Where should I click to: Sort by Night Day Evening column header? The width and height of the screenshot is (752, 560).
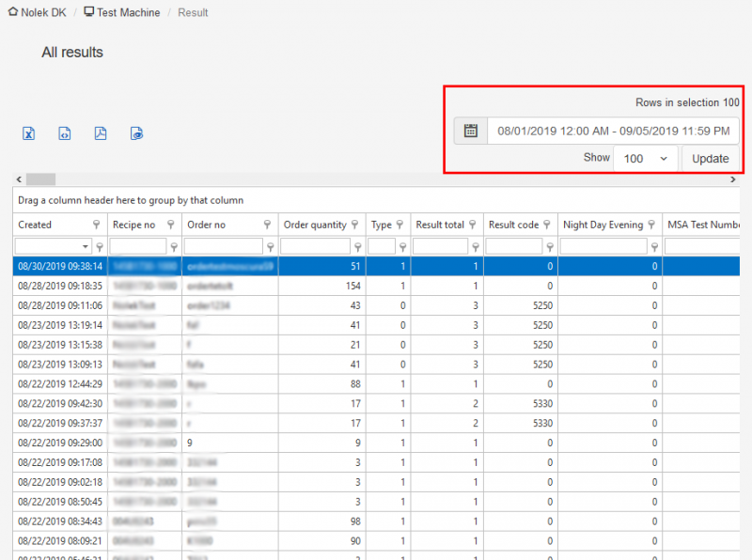pos(603,225)
